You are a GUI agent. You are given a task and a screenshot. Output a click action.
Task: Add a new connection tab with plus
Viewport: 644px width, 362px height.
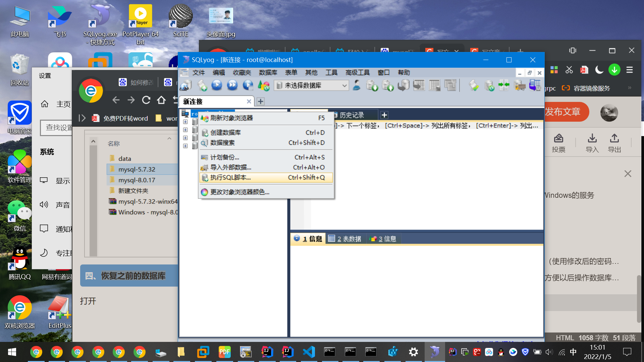coord(261,101)
